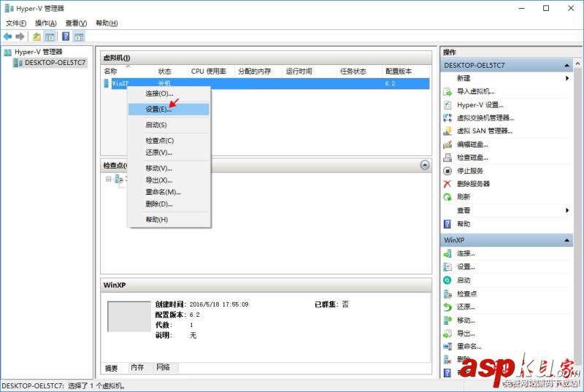Screen dimensions: 584x392
Task: Click the Up one level toolbar icon
Action: [36, 36]
